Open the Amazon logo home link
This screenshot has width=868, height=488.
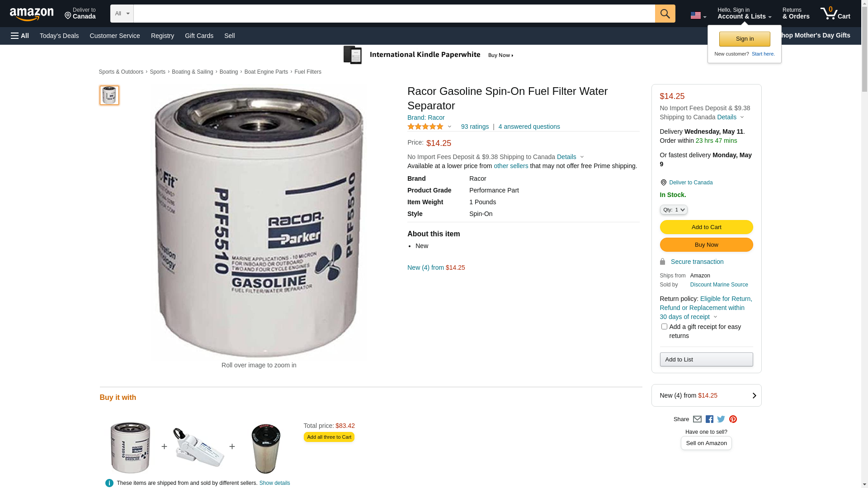(x=32, y=14)
